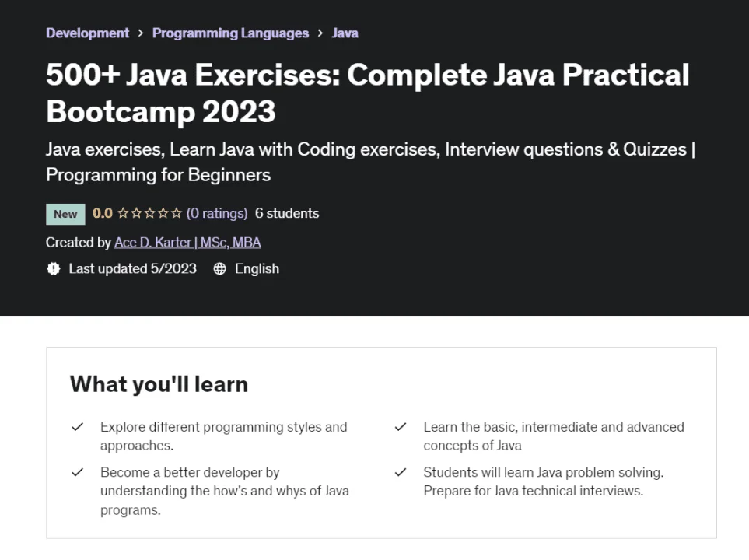749x560 pixels.
Task: Click checkmark beside Students will learn Java
Action: tap(401, 472)
